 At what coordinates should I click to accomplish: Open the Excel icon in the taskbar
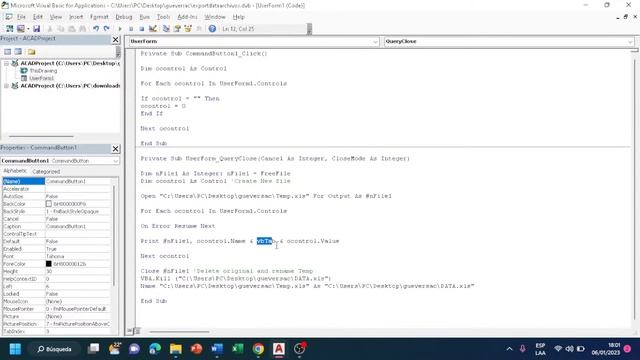pyautogui.click(x=238, y=349)
